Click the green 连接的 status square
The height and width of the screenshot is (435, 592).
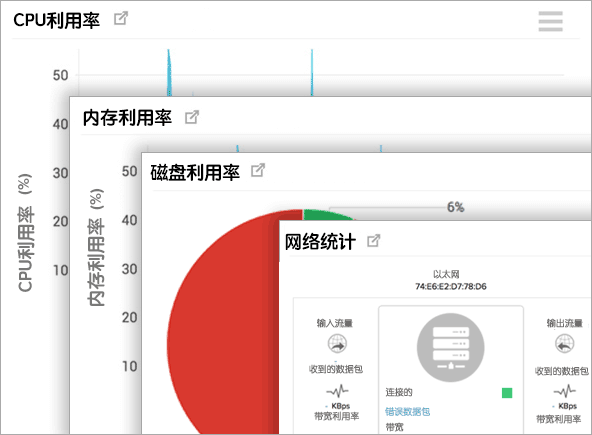click(x=507, y=393)
